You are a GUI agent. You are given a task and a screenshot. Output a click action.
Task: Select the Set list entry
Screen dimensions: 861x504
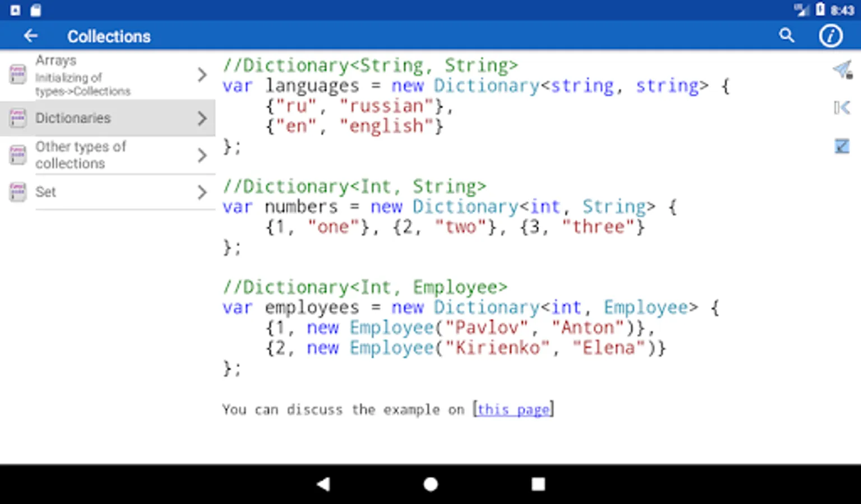click(x=108, y=192)
